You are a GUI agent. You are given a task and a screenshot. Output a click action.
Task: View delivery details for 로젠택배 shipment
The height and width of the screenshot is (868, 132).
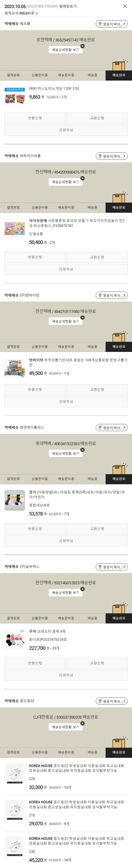65,49
